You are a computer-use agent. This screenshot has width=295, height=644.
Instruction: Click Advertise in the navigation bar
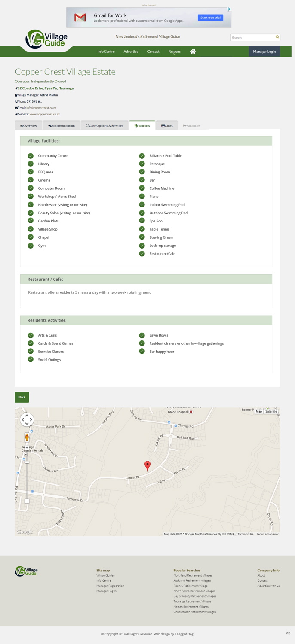coord(131,52)
